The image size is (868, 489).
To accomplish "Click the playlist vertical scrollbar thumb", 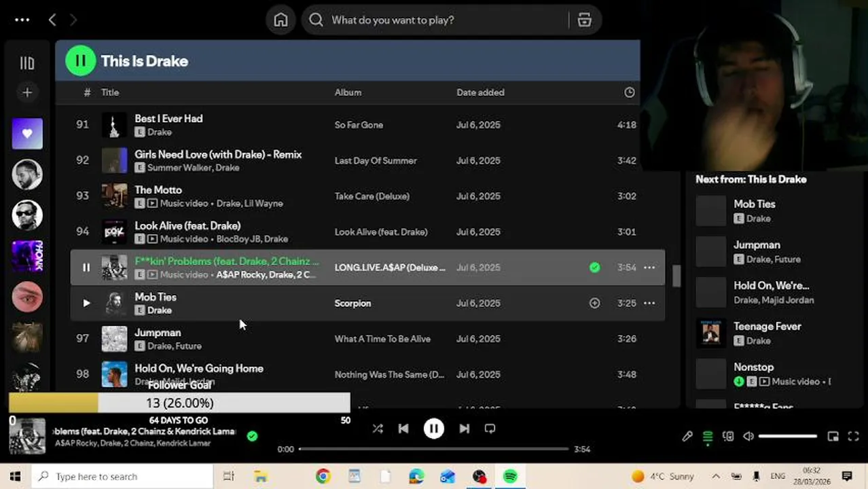I will 676,276.
